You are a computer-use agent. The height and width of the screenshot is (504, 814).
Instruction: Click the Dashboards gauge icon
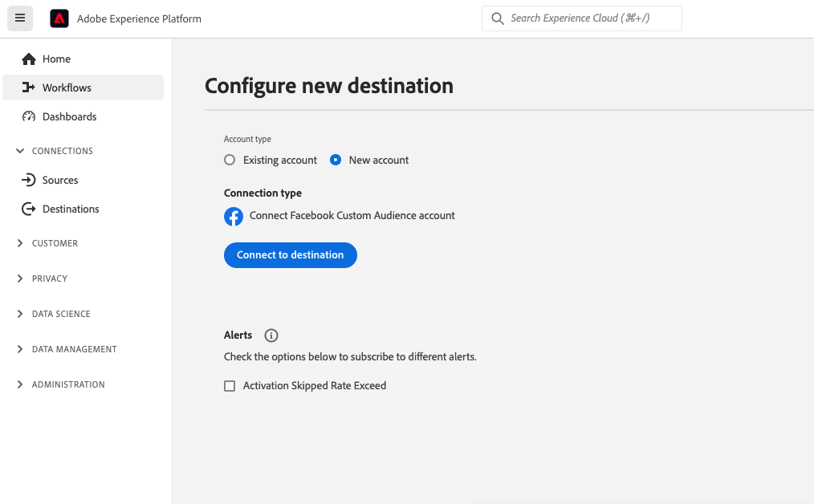pos(29,117)
